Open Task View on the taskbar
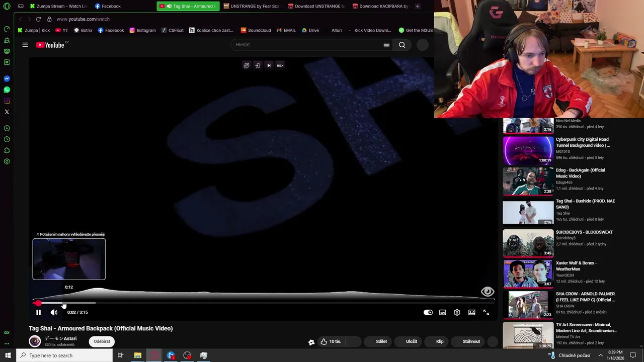This screenshot has width=644, height=362. pos(121,355)
